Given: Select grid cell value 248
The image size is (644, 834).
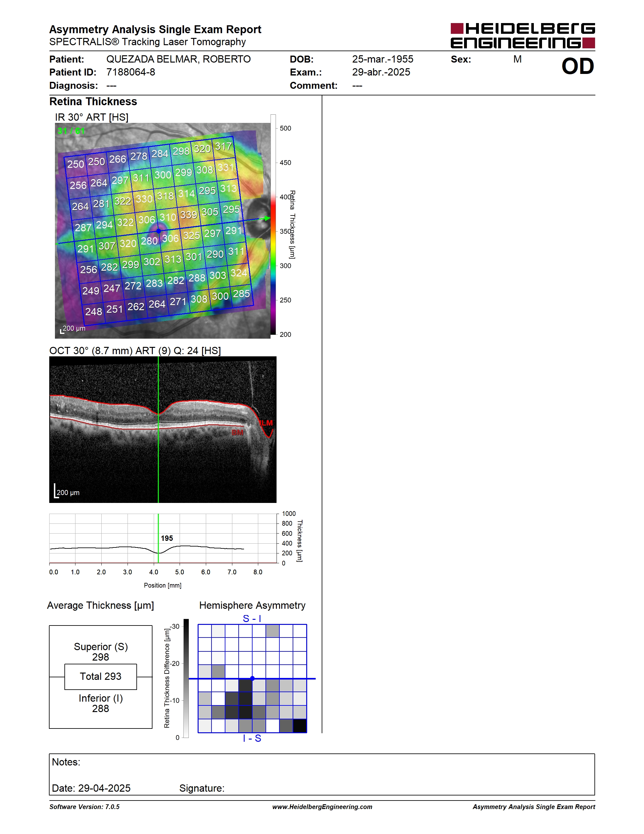Looking at the screenshot, I should click(93, 311).
